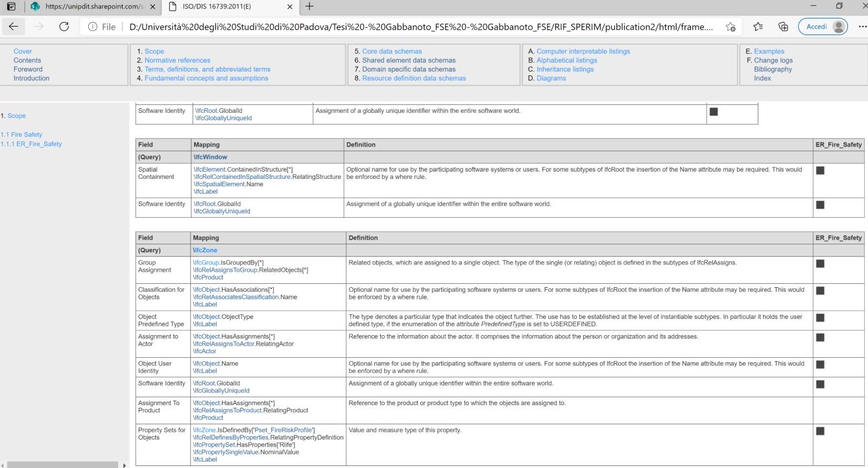This screenshot has width=868, height=468.
Task: Open the Collections panel
Action: click(x=782, y=27)
